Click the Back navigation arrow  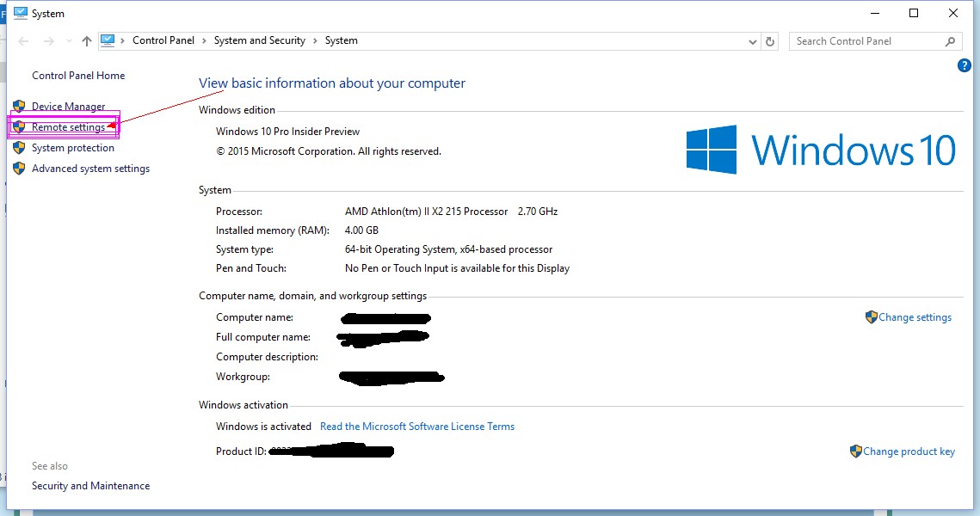pos(23,41)
